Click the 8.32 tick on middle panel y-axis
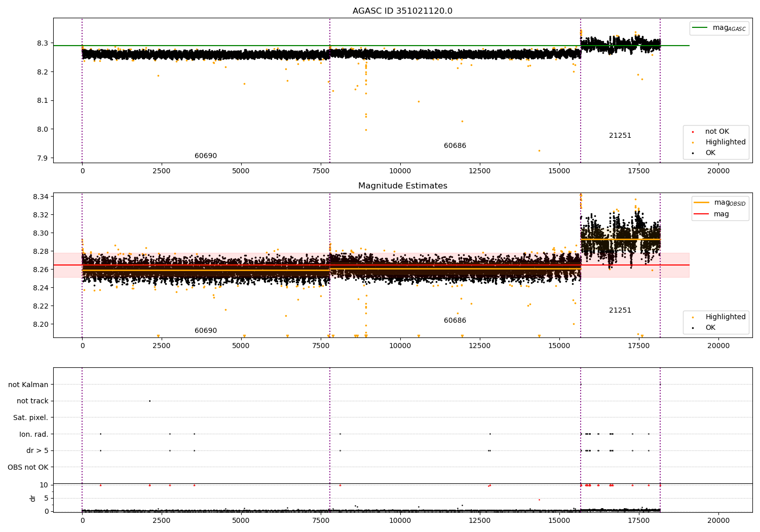Screen dimensions: 760x532 click(41, 215)
